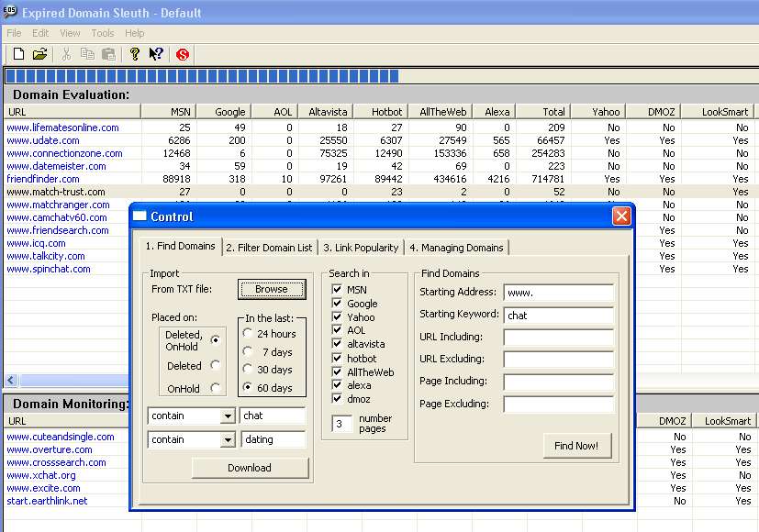Expand the contain dropdown beside dating
This screenshot has width=759, height=532.
(228, 440)
